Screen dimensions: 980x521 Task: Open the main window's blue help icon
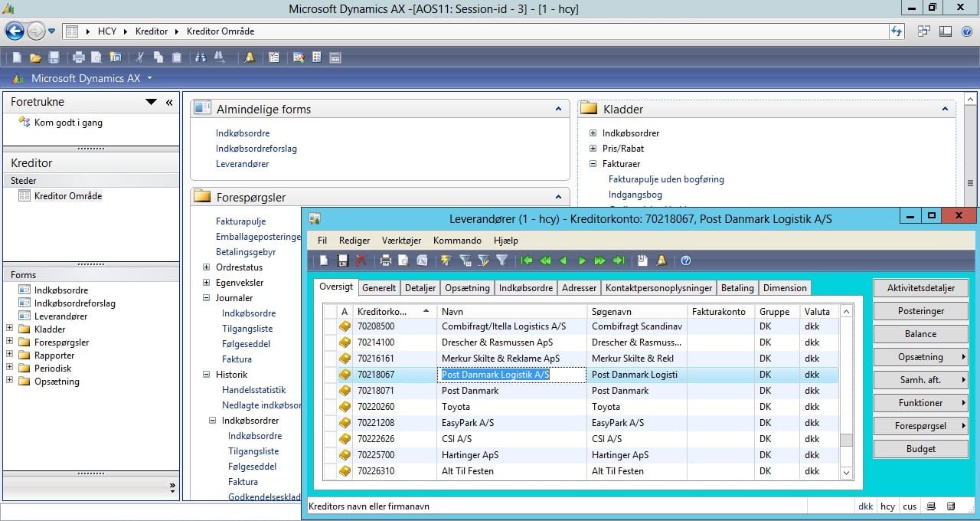[967, 31]
